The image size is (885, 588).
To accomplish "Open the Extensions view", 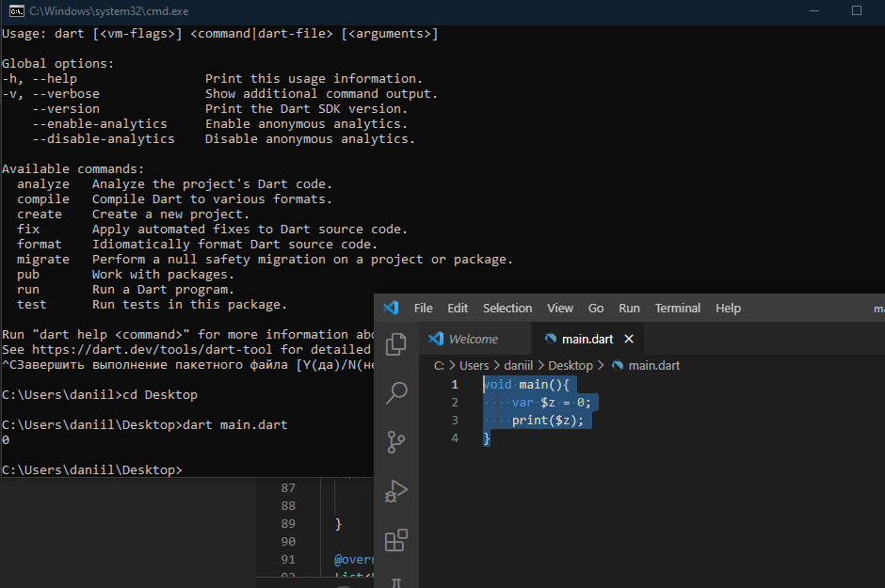I will (395, 539).
